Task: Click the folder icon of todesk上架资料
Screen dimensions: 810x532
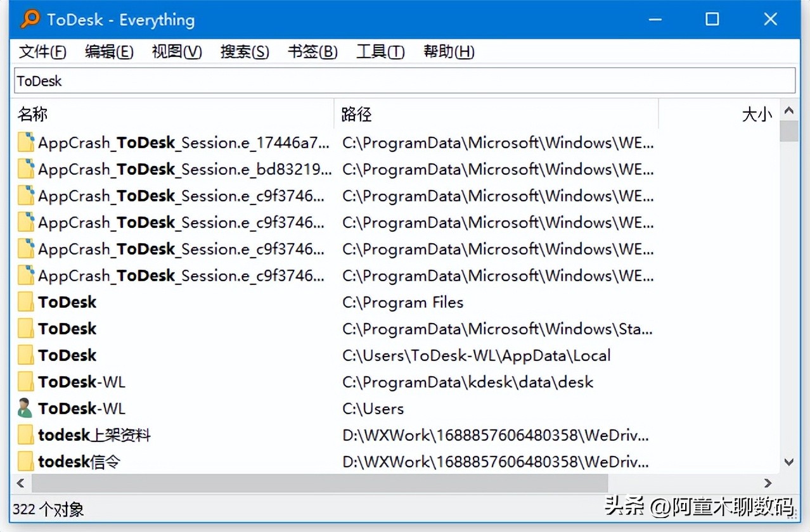Action: (x=25, y=434)
